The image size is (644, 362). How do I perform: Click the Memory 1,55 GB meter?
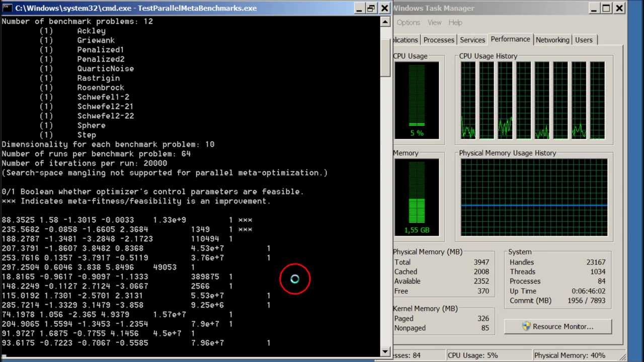417,198
